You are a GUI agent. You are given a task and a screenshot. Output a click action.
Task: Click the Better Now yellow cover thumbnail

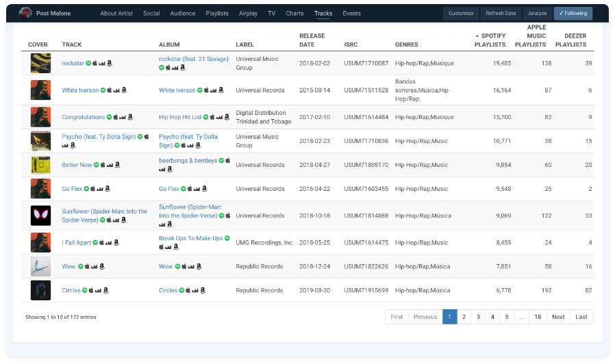41,165
